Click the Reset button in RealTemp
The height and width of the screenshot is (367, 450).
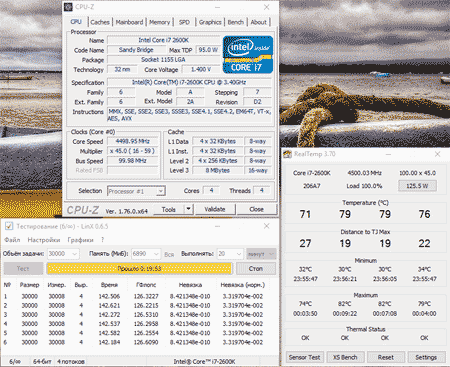click(386, 357)
